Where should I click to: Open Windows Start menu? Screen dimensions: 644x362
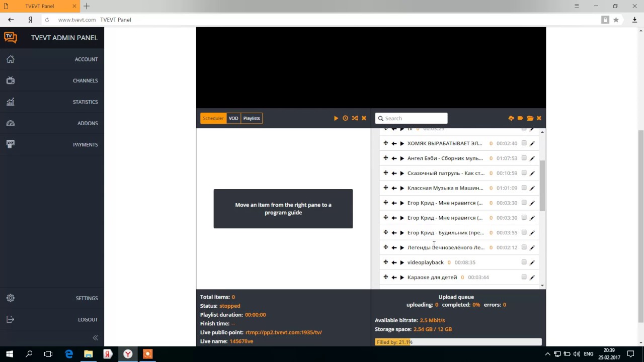tap(10, 354)
